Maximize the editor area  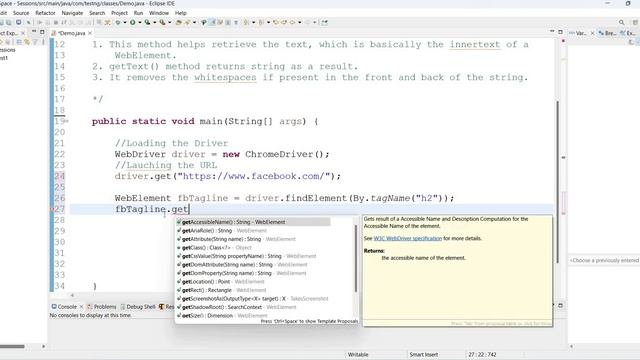coord(560,31)
